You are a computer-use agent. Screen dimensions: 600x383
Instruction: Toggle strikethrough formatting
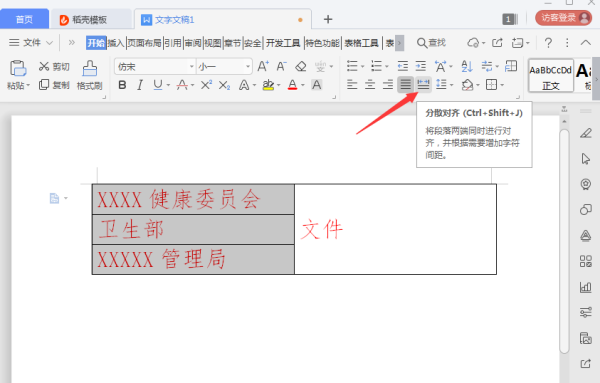[x=182, y=85]
